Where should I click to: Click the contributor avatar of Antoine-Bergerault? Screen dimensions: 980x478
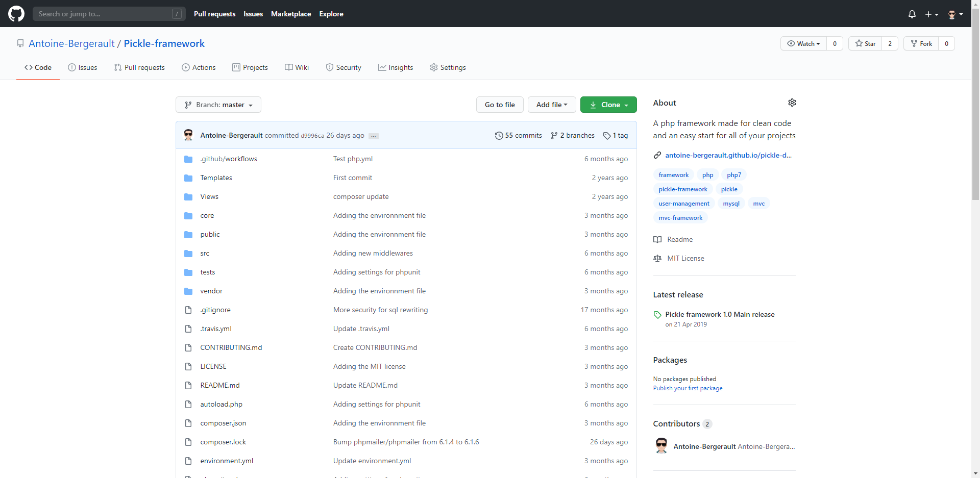661,446
